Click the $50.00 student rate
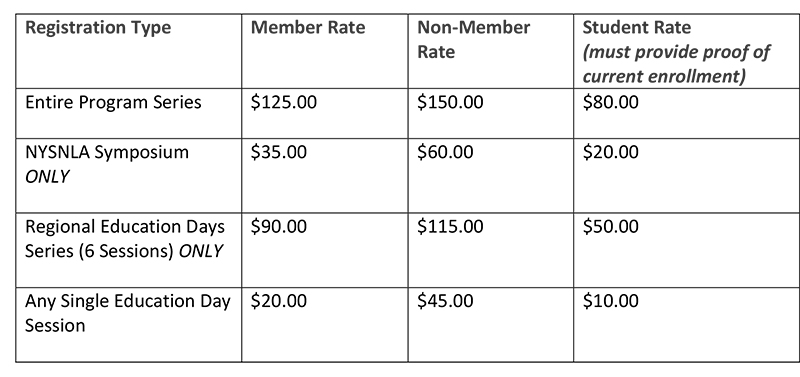Screen dimensions: 800x377 pos(610,227)
